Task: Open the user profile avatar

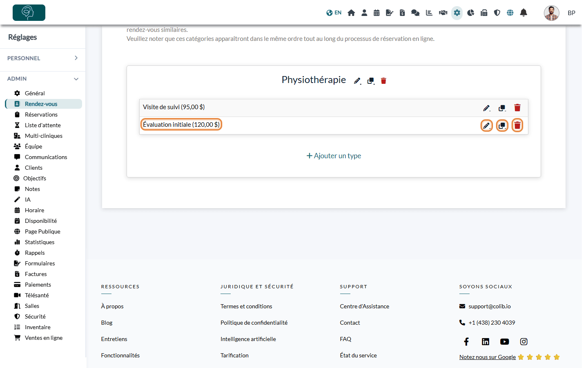Action: (551, 13)
